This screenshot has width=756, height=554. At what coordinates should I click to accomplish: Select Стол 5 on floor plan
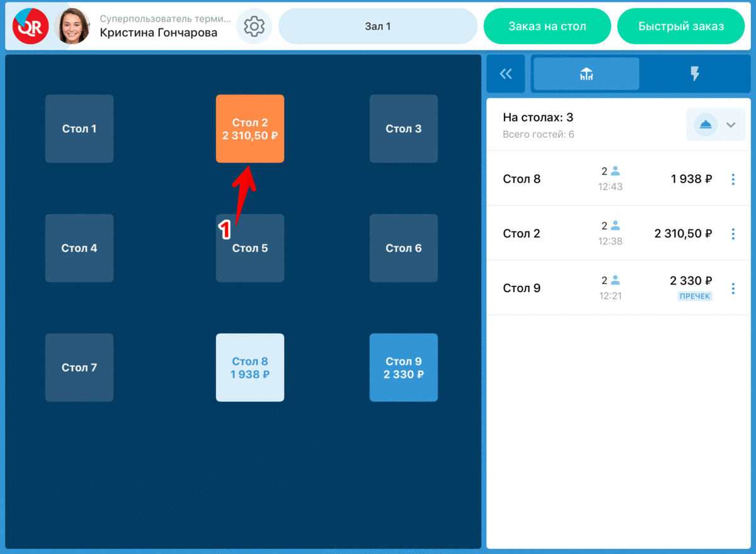(x=250, y=248)
